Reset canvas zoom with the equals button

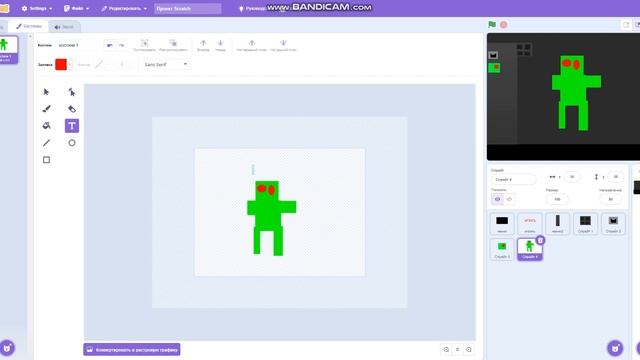pos(458,349)
